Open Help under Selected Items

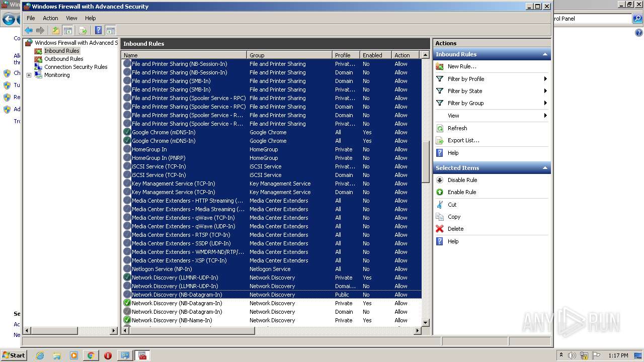(453, 241)
